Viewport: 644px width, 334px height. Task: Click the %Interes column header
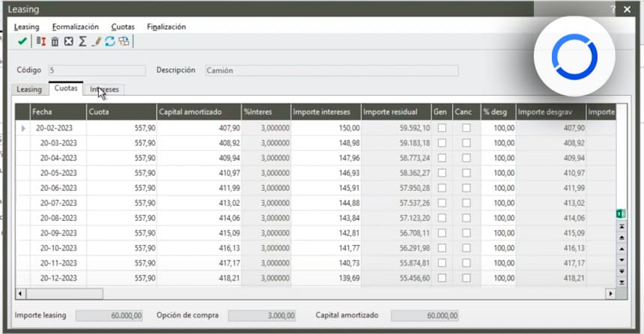(266, 112)
